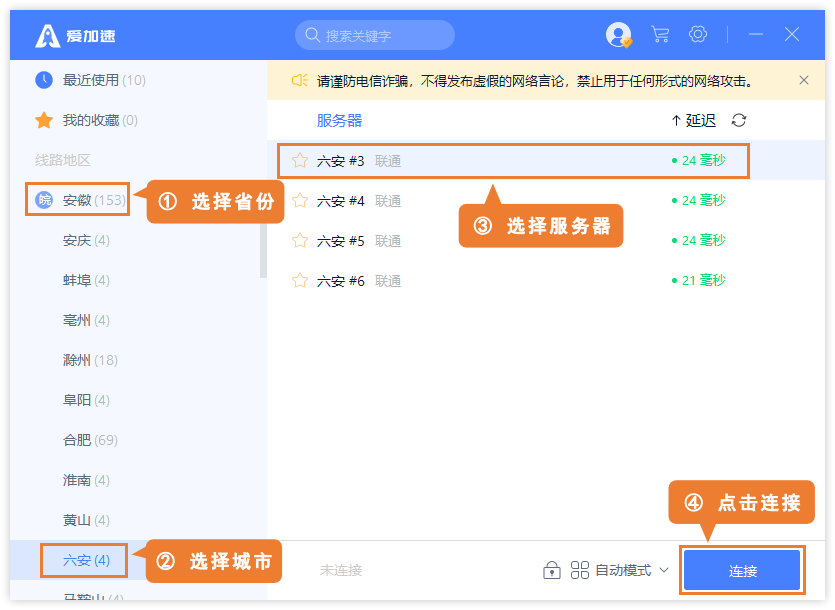Click the 我的收藏 star icon

44,120
